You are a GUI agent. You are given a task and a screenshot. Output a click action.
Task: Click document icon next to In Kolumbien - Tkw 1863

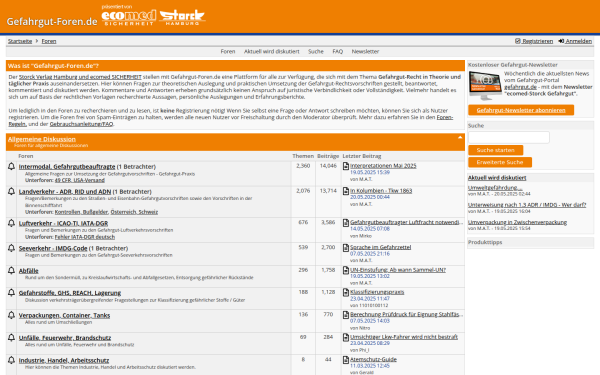(x=346, y=191)
